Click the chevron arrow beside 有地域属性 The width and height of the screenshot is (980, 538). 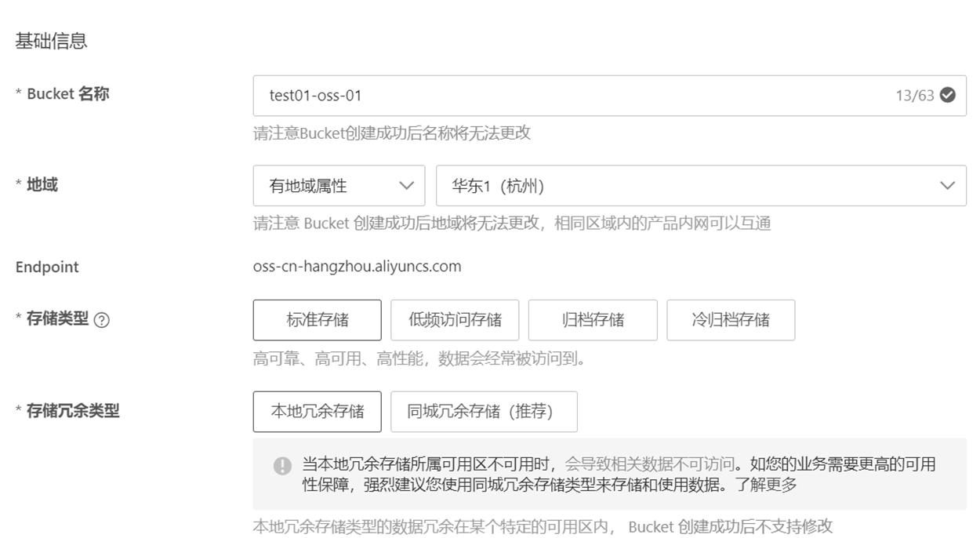[x=406, y=186]
